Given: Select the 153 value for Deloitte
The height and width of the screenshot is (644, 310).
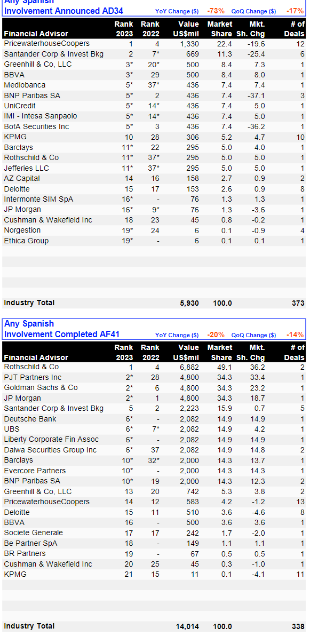Looking at the screenshot, I should click(193, 189).
